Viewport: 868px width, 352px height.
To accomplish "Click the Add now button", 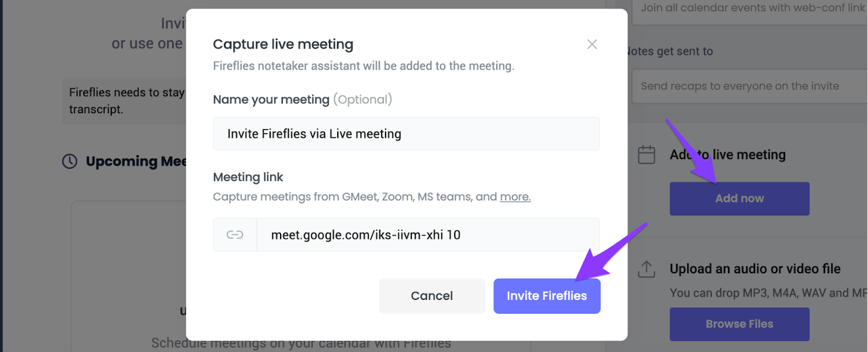I will [739, 199].
